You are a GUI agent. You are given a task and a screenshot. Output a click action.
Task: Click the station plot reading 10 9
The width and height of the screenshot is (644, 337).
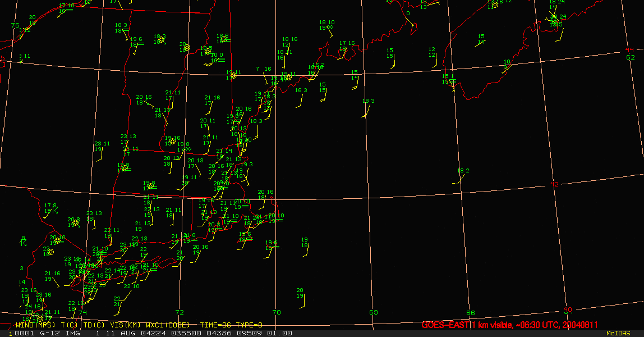tap(507, 66)
